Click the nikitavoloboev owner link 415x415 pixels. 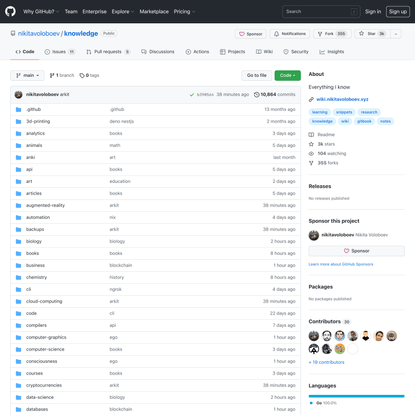[x=39, y=33]
